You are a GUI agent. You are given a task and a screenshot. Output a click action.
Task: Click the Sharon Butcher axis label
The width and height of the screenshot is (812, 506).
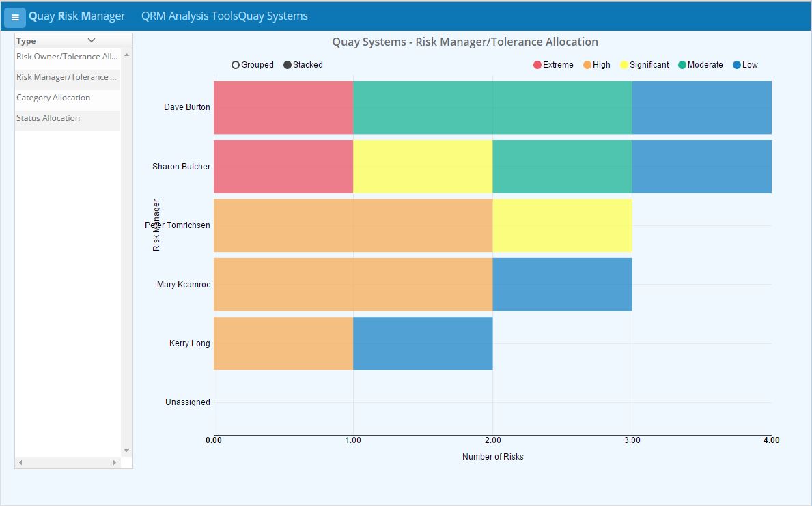(x=181, y=166)
